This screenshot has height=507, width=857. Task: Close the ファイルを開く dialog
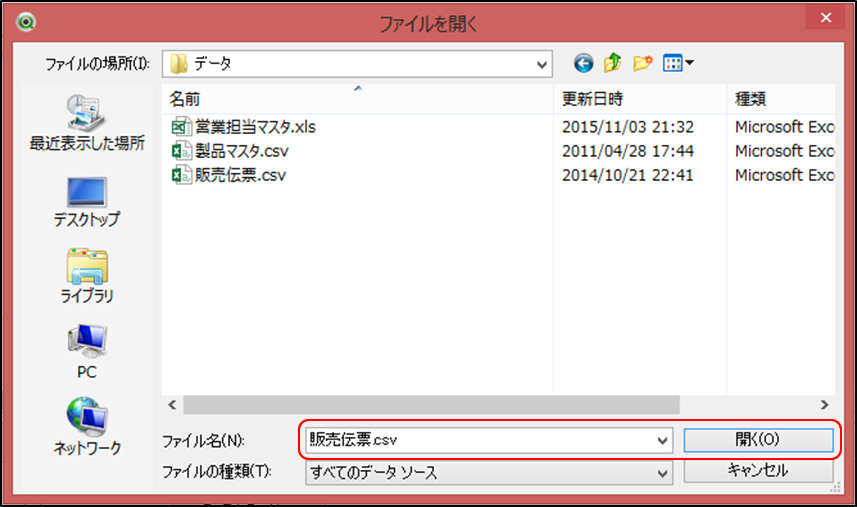coord(826,17)
